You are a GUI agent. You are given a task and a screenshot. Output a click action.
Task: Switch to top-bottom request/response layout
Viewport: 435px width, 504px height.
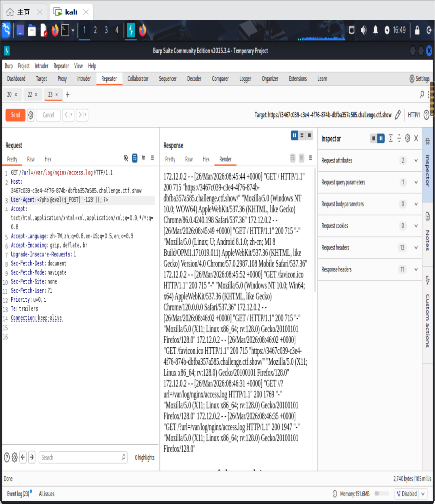pyautogui.click(x=302, y=136)
